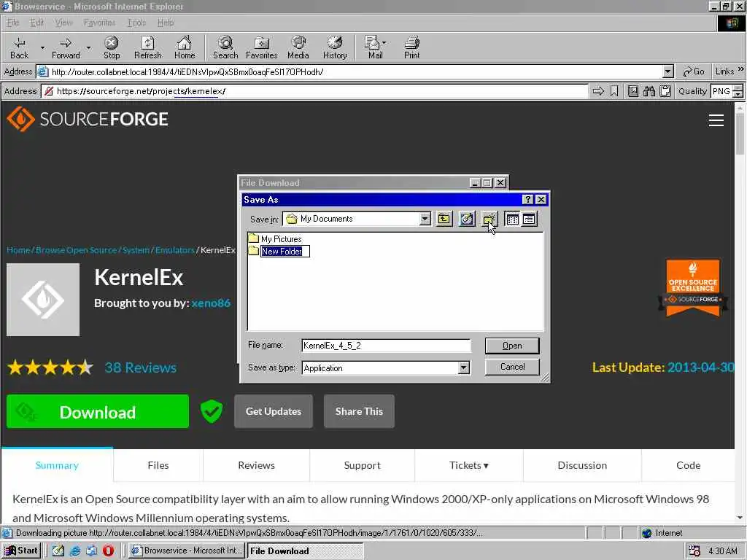
Task: Switch Save As to Details view
Action: coord(529,219)
